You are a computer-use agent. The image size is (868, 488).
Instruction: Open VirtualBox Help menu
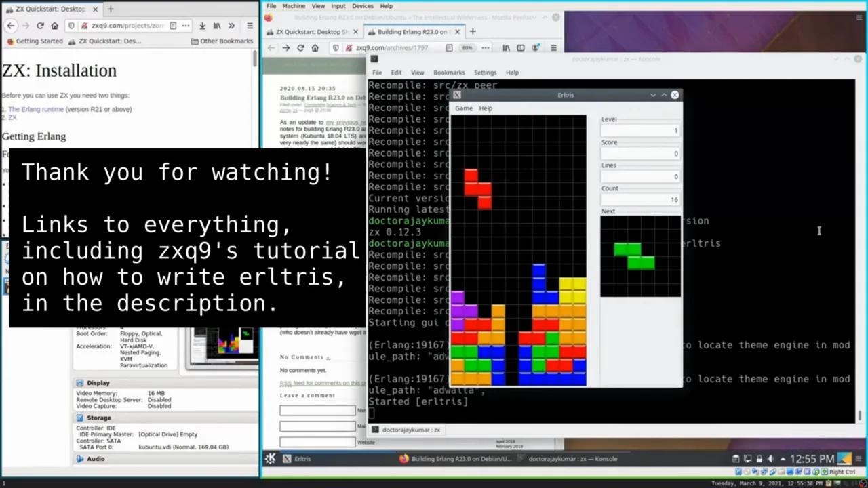[386, 6]
